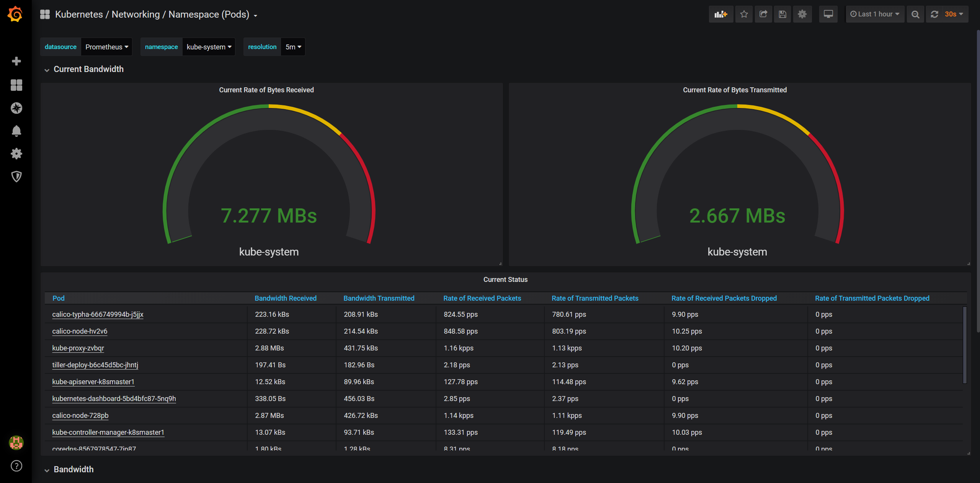Open the kube-system namespace dropdown
This screenshot has width=980, height=483.
pos(209,47)
